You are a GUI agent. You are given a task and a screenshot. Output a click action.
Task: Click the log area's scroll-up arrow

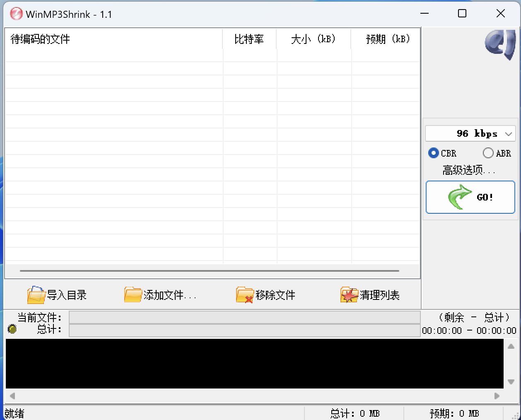point(511,346)
